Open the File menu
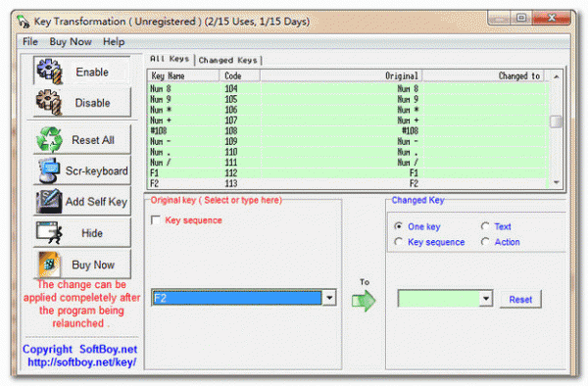 click(30, 41)
